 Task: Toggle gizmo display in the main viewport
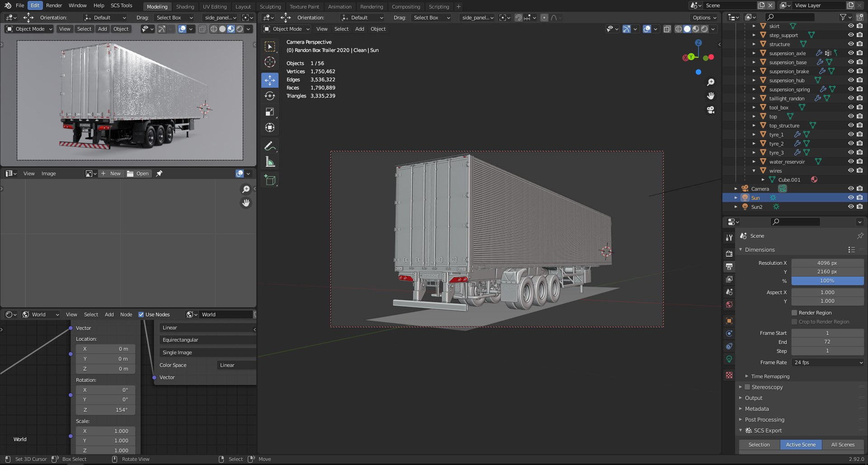627,29
